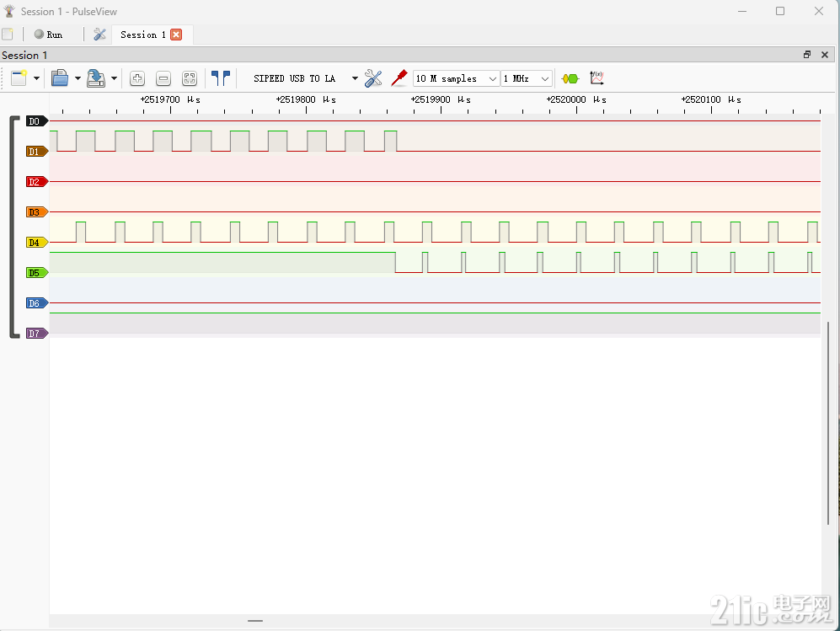The width and height of the screenshot is (840, 631).
Task: Click the channel group bracket handle
Action: [x=13, y=227]
